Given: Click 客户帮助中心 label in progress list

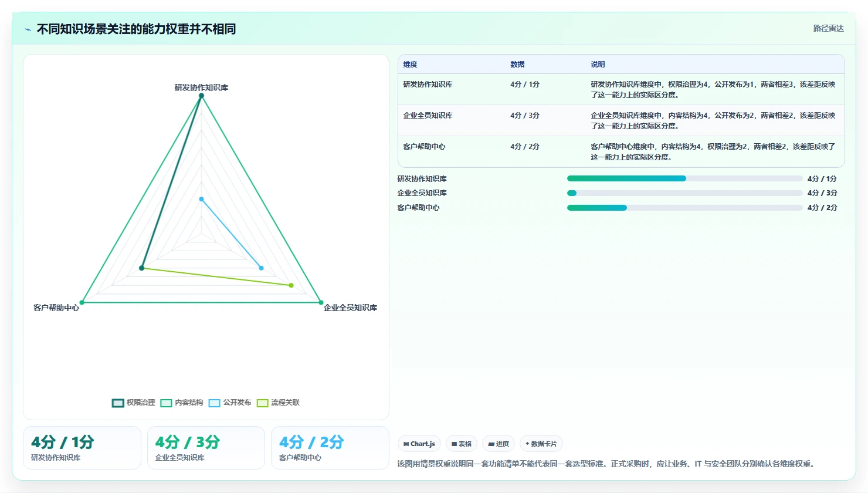Looking at the screenshot, I should (x=418, y=208).
